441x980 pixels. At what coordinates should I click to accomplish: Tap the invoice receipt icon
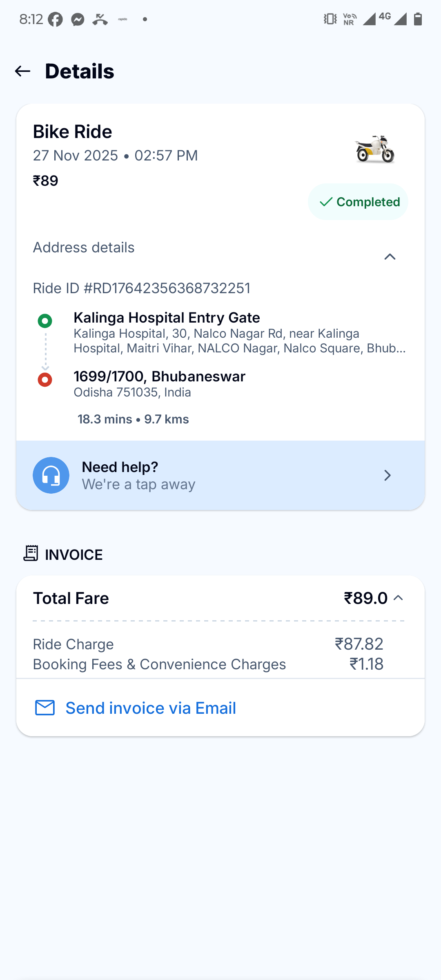coord(31,554)
